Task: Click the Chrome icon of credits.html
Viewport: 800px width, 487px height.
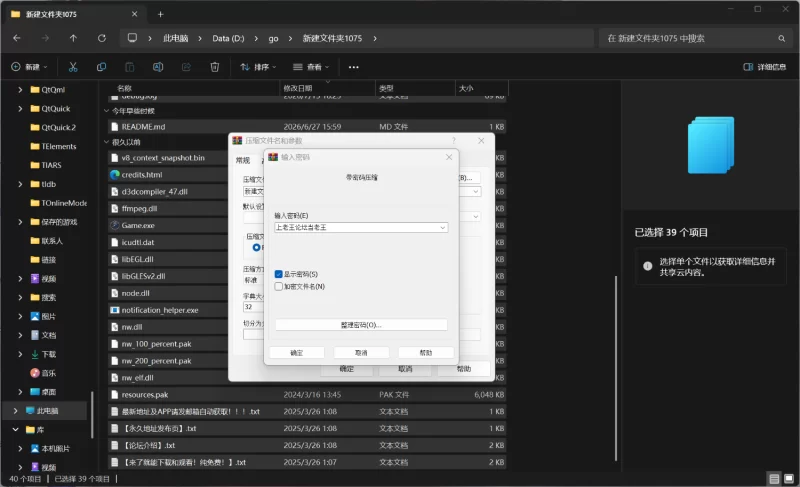Action: click(x=115, y=174)
